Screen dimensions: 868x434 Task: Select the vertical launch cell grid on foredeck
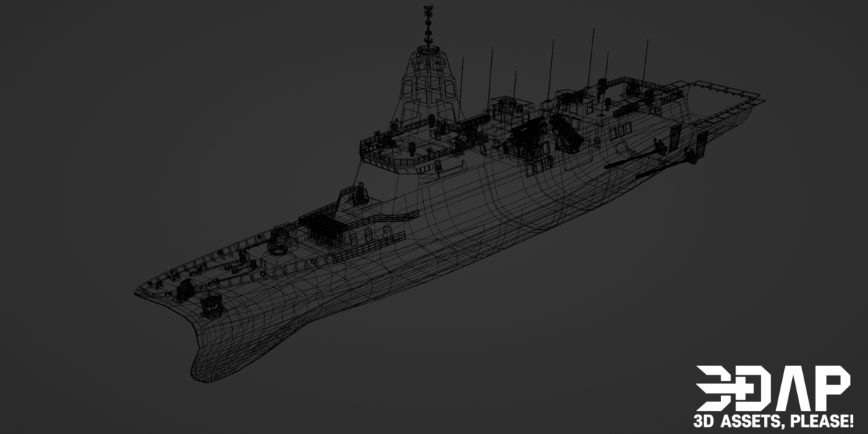pyautogui.click(x=324, y=226)
